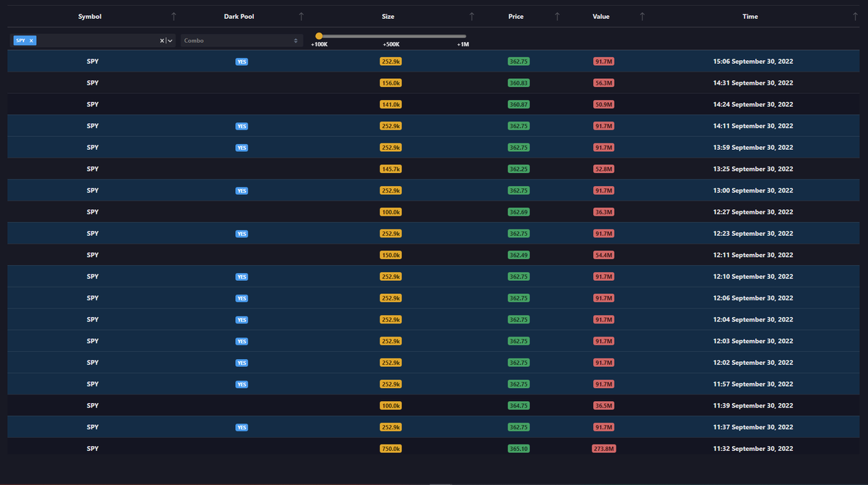This screenshot has width=868, height=485.
Task: Click the 362.69 price value
Action: pyautogui.click(x=519, y=212)
